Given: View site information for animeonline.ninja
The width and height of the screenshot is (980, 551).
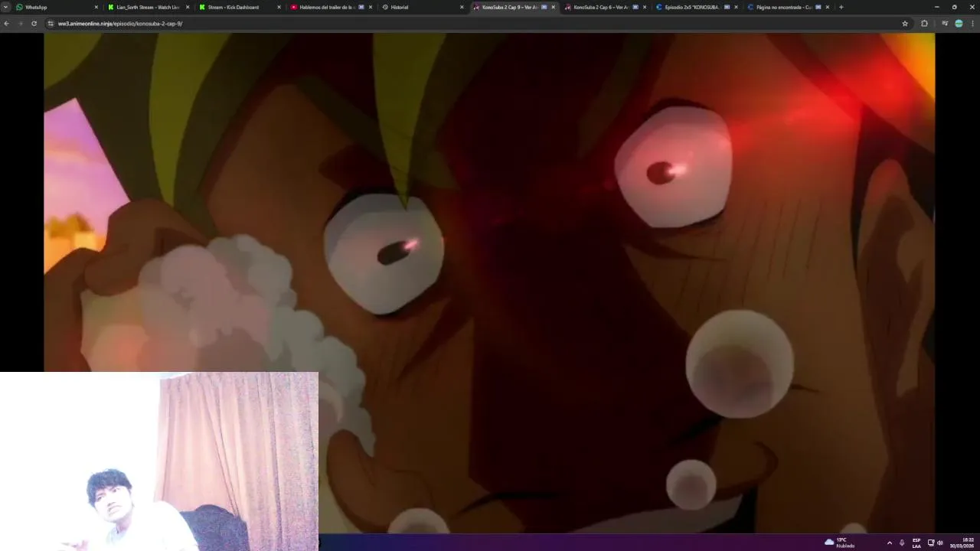Looking at the screenshot, I should 51,24.
